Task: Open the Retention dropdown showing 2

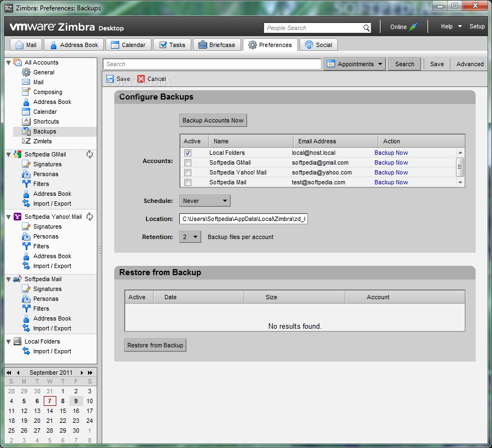Action: click(x=190, y=237)
